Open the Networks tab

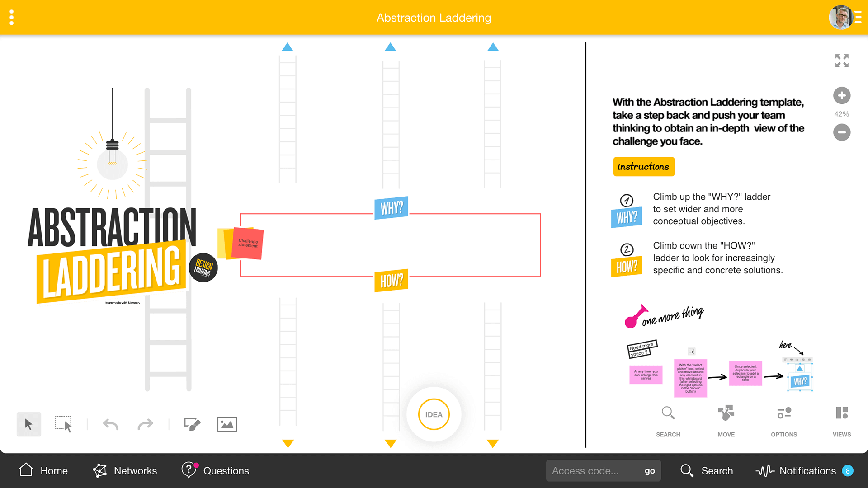[125, 470]
